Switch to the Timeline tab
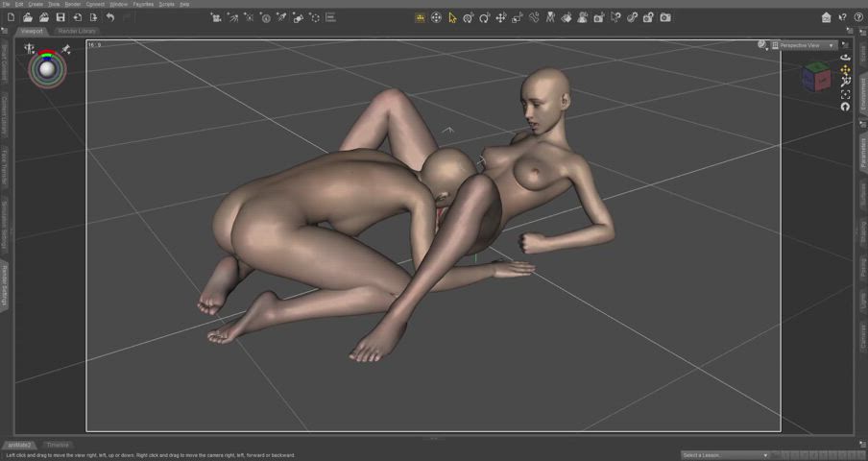The height and width of the screenshot is (461, 868). tap(57, 446)
